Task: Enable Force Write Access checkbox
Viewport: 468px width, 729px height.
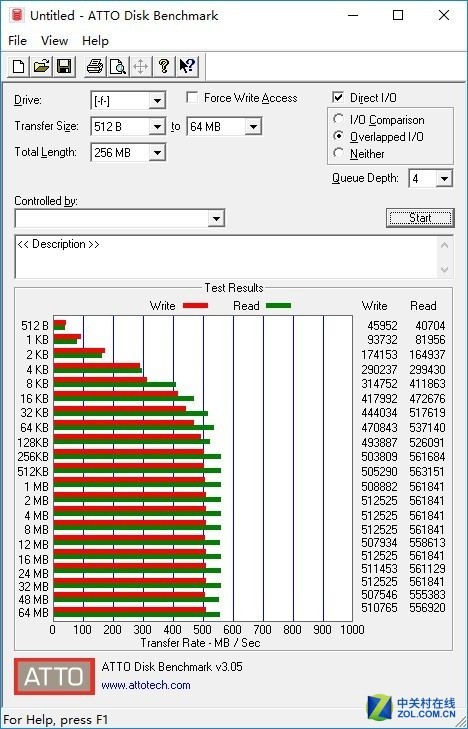Action: pyautogui.click(x=191, y=98)
